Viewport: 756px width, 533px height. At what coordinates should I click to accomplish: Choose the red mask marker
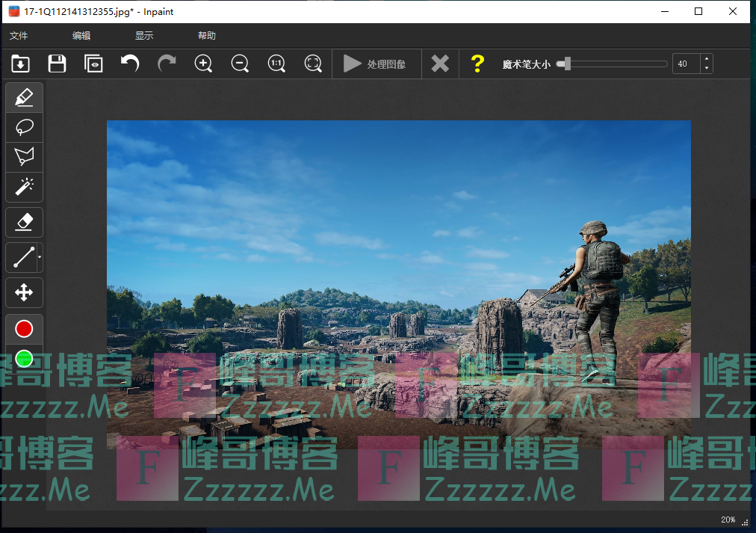[24, 328]
